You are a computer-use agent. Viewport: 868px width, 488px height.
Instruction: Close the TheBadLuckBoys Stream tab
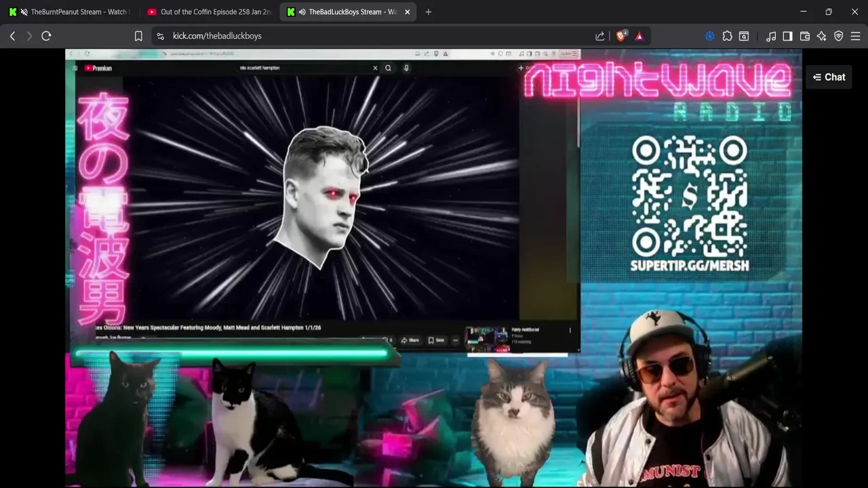[406, 12]
